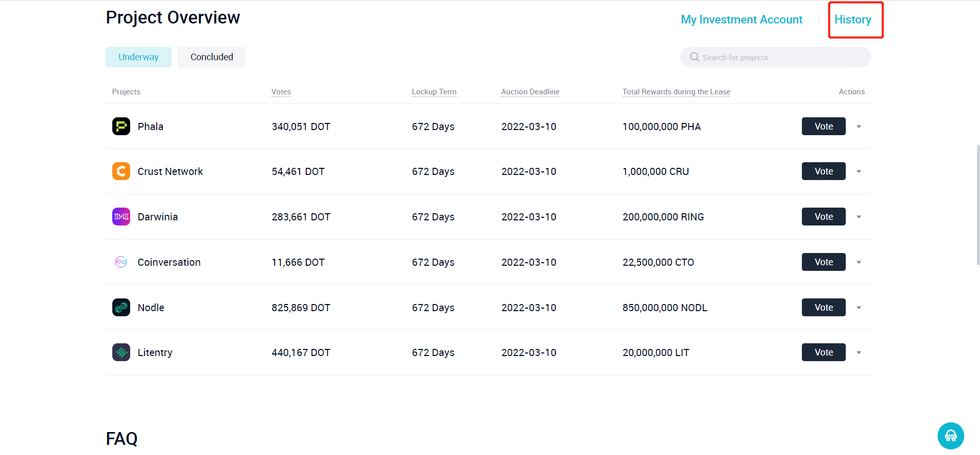Open My Investment Account
The height and width of the screenshot is (455, 980).
pos(741,19)
